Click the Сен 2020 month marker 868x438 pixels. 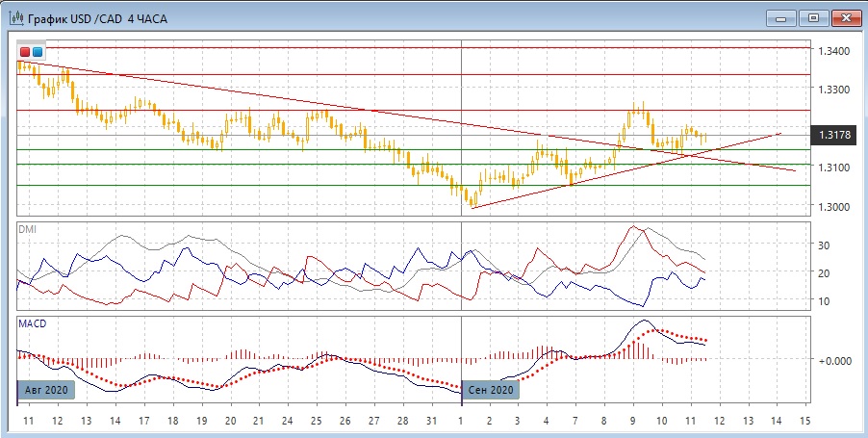coord(491,391)
